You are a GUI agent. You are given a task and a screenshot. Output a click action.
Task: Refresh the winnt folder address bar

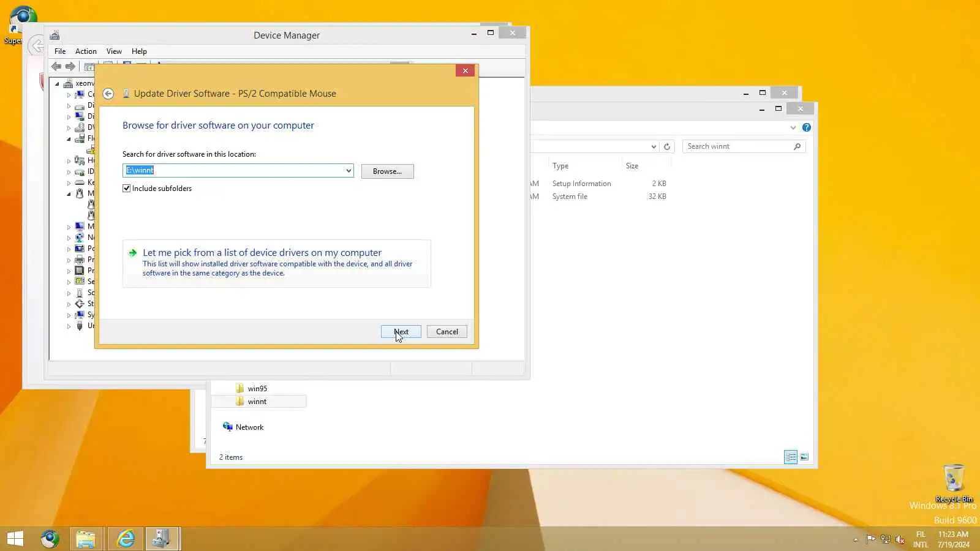tap(667, 146)
